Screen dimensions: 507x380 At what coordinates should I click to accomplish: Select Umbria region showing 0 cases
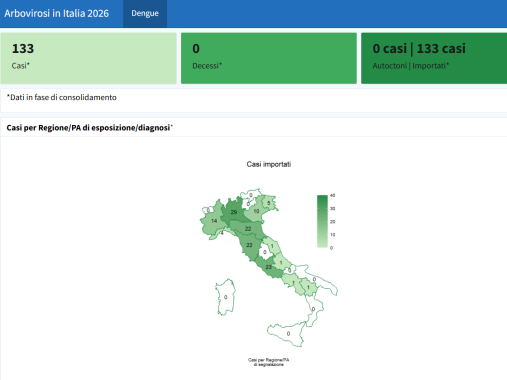265,252
